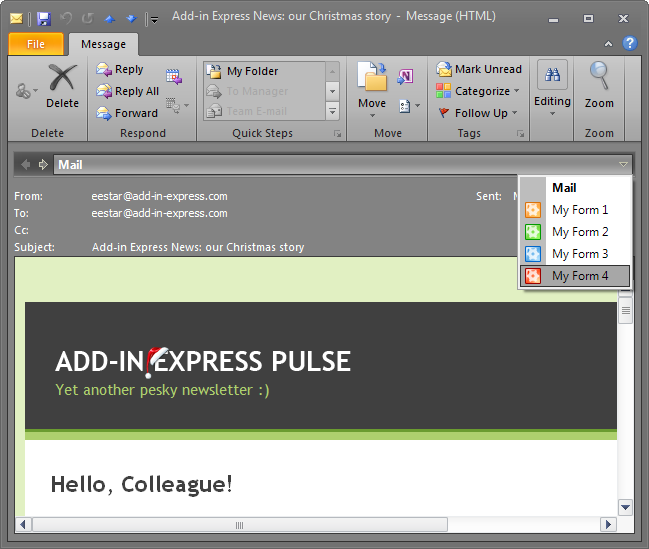
Task: Click the horizontal scrollbar thumb
Action: click(x=239, y=525)
